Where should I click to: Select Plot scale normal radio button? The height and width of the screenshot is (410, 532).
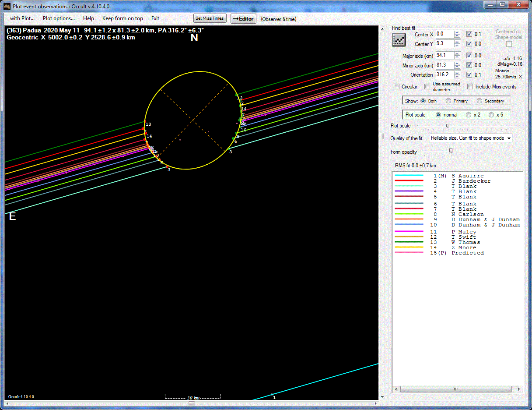[x=438, y=115]
